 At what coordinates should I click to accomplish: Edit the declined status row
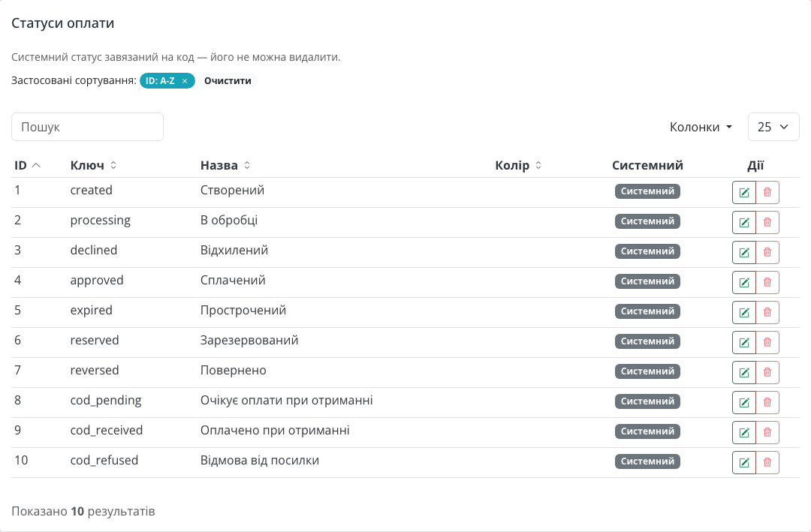[743, 252]
